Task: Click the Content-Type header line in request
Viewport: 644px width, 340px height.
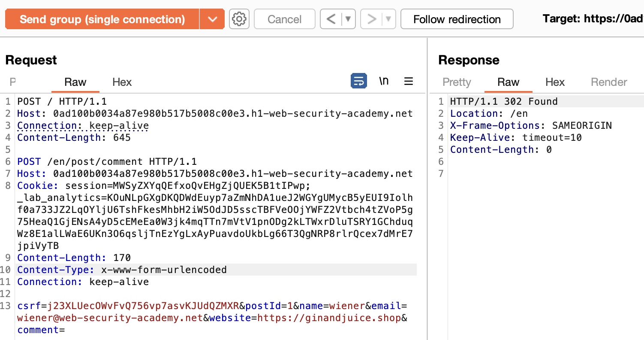Action: click(122, 270)
